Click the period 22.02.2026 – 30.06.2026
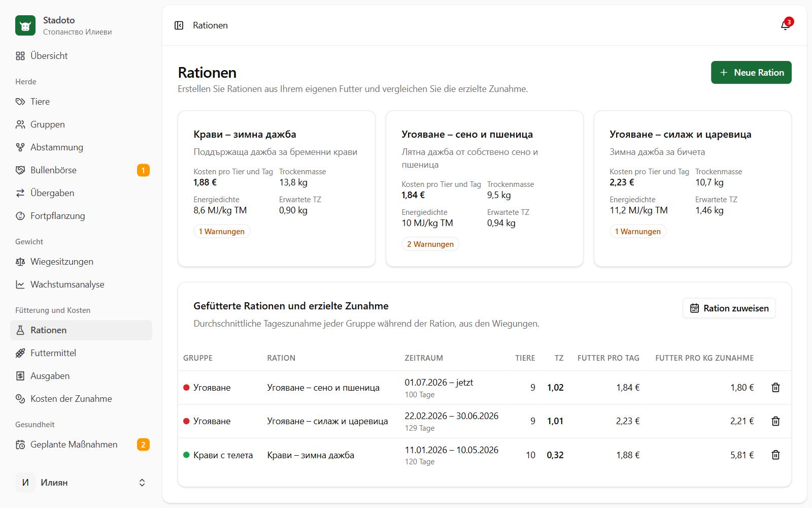 point(451,416)
